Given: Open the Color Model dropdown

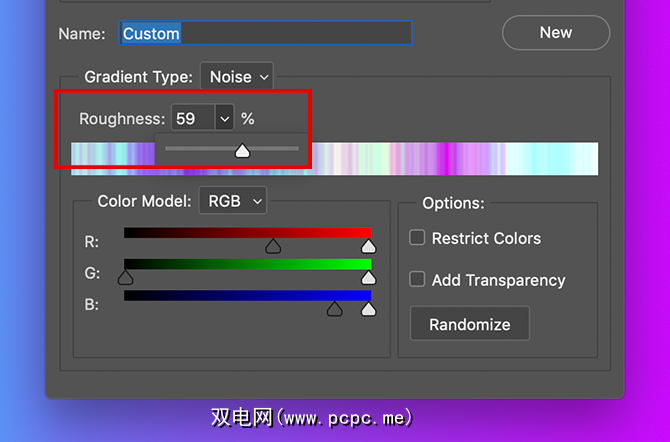Looking at the screenshot, I should tap(233, 201).
